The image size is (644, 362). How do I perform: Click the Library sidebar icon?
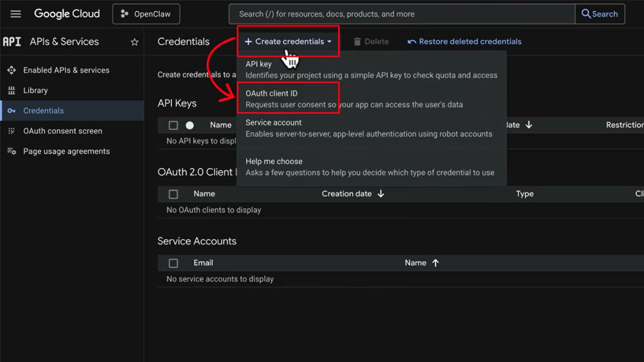(x=11, y=91)
